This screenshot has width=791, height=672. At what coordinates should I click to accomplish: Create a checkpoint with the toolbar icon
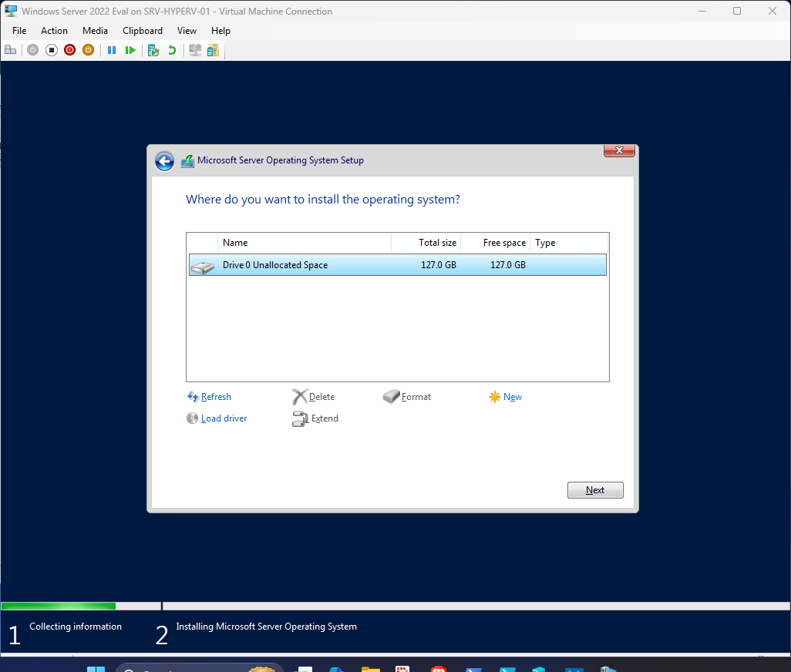click(x=153, y=49)
